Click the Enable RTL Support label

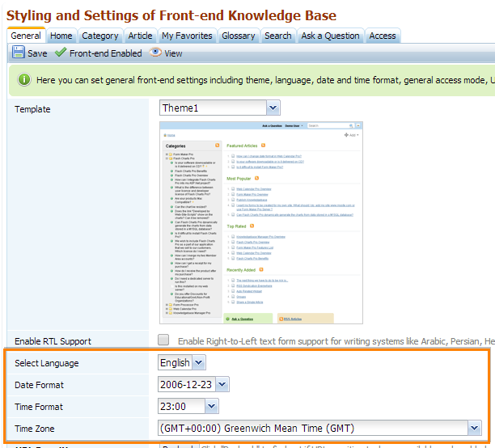(x=53, y=341)
